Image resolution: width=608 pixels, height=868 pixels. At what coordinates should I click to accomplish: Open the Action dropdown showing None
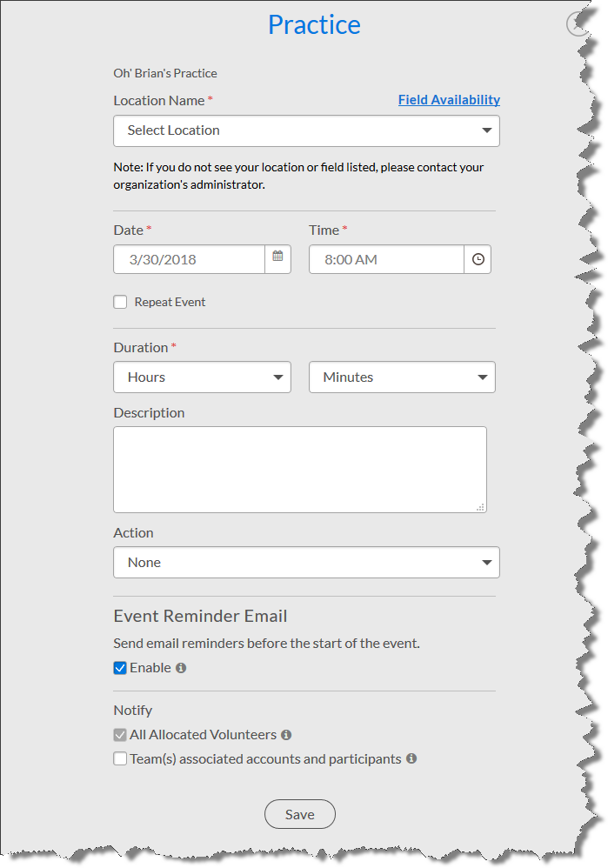click(x=306, y=563)
